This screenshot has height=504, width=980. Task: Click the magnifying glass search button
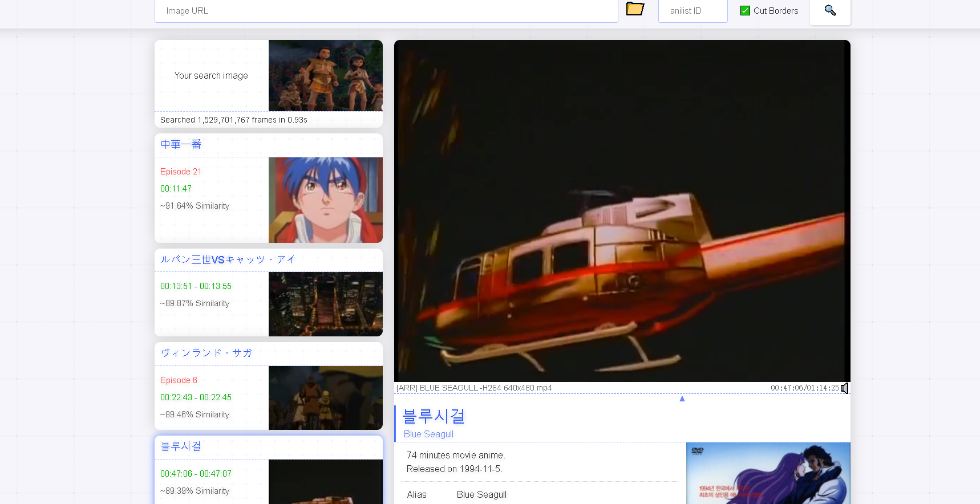830,11
